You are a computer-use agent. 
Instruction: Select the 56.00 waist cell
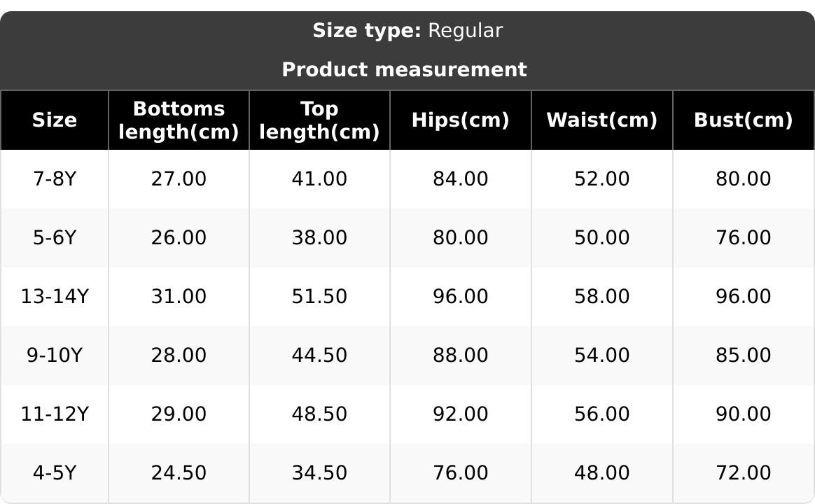[601, 414]
